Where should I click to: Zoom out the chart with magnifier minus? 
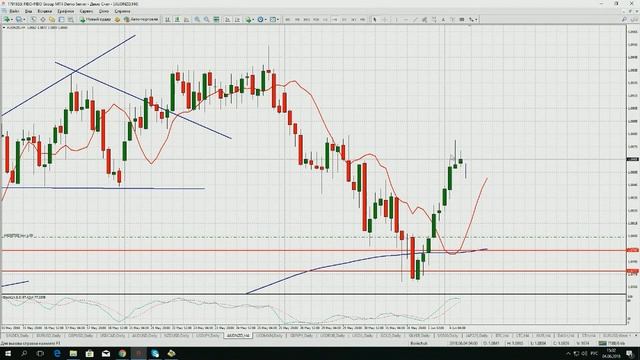point(207,19)
